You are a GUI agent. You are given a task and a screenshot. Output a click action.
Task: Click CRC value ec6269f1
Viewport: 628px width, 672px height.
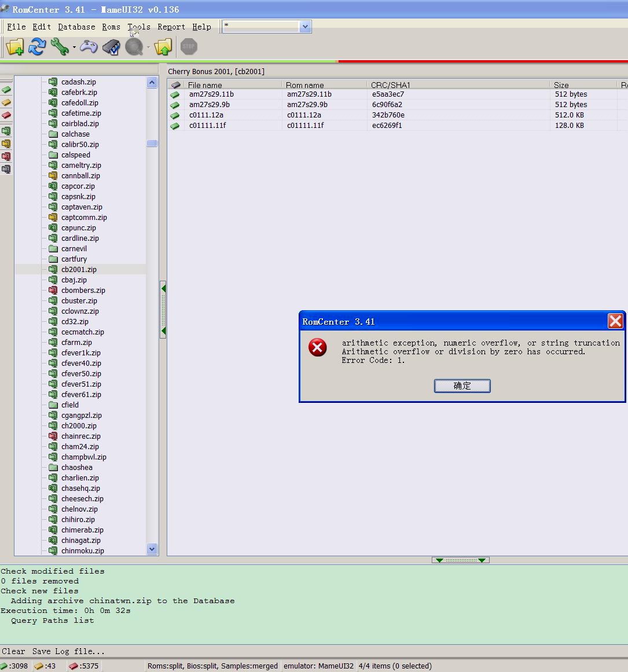387,126
